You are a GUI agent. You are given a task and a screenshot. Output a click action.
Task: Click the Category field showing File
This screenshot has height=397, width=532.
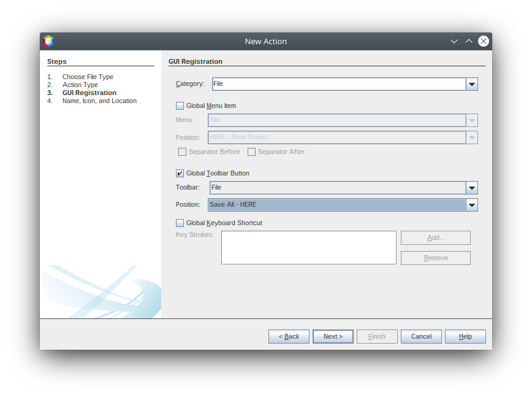[338, 84]
